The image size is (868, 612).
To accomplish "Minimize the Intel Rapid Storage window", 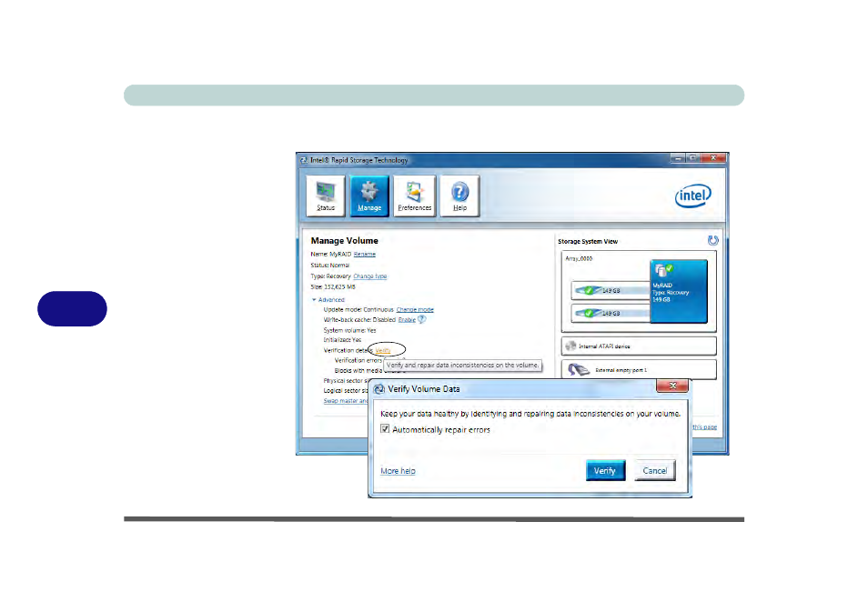I will (678, 158).
